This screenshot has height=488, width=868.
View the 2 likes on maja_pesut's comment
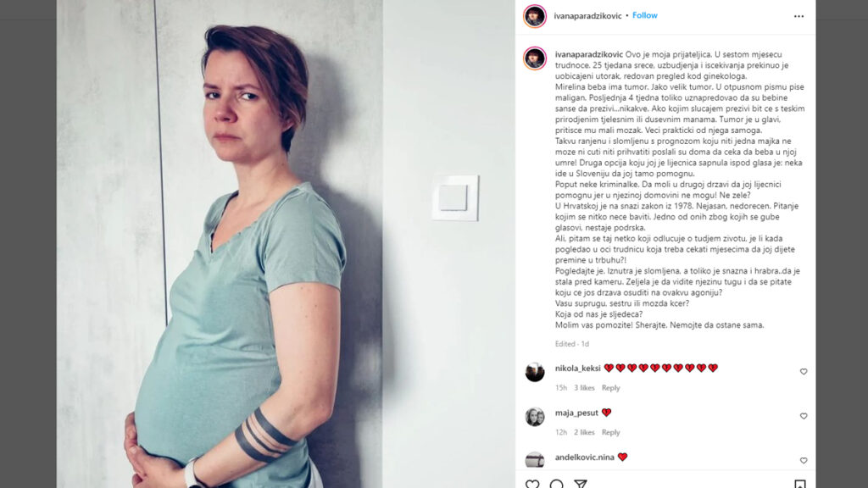pos(584,432)
